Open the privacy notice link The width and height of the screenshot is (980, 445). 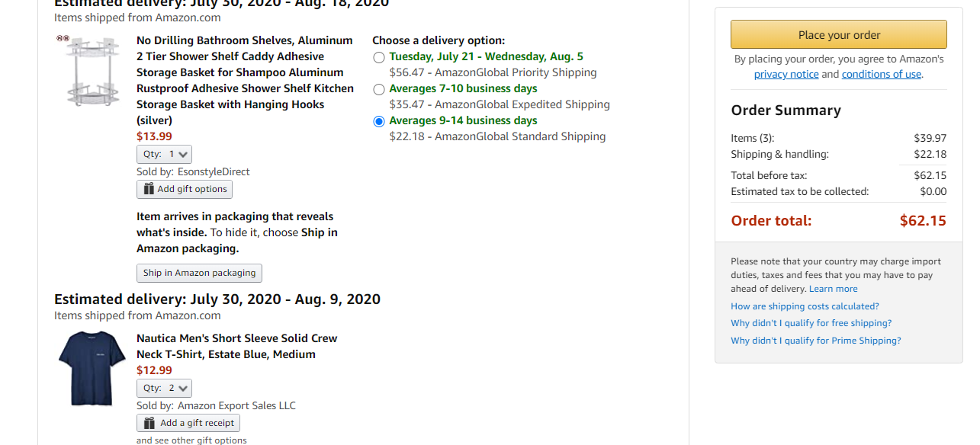pyautogui.click(x=786, y=75)
